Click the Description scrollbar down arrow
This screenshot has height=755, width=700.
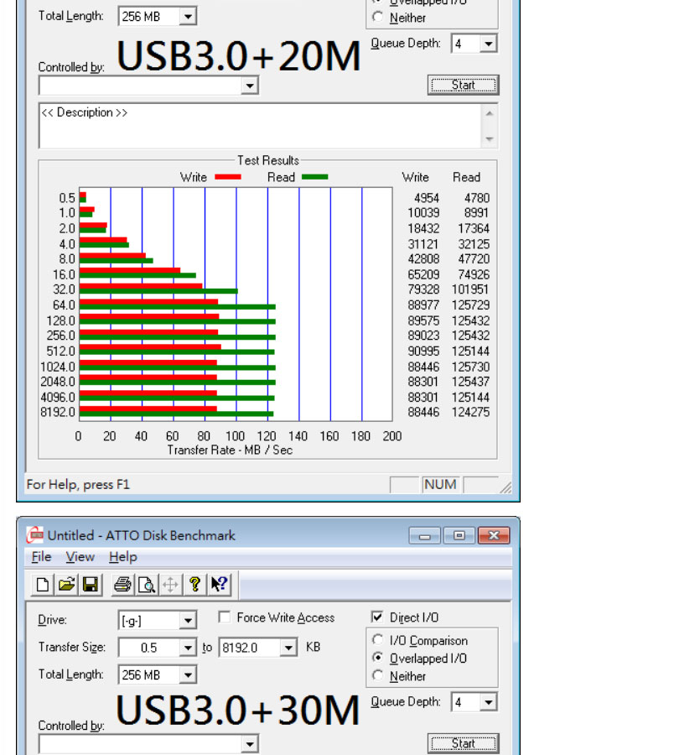click(x=490, y=139)
